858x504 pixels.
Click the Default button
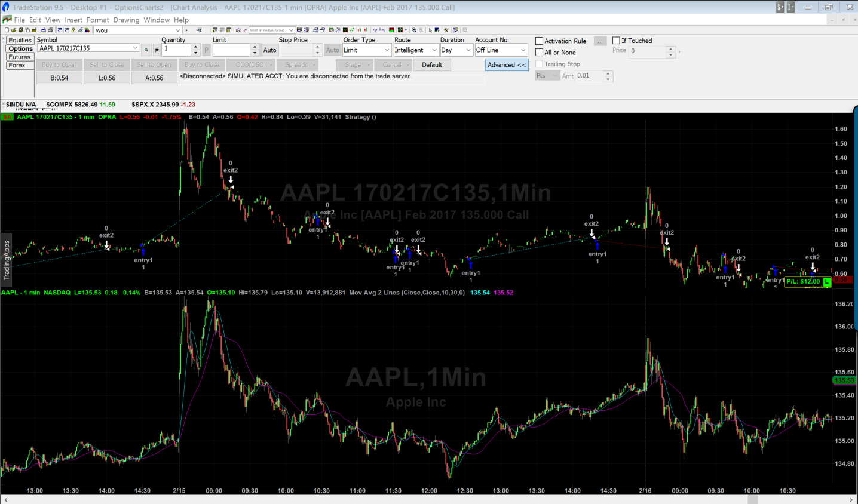coord(432,65)
